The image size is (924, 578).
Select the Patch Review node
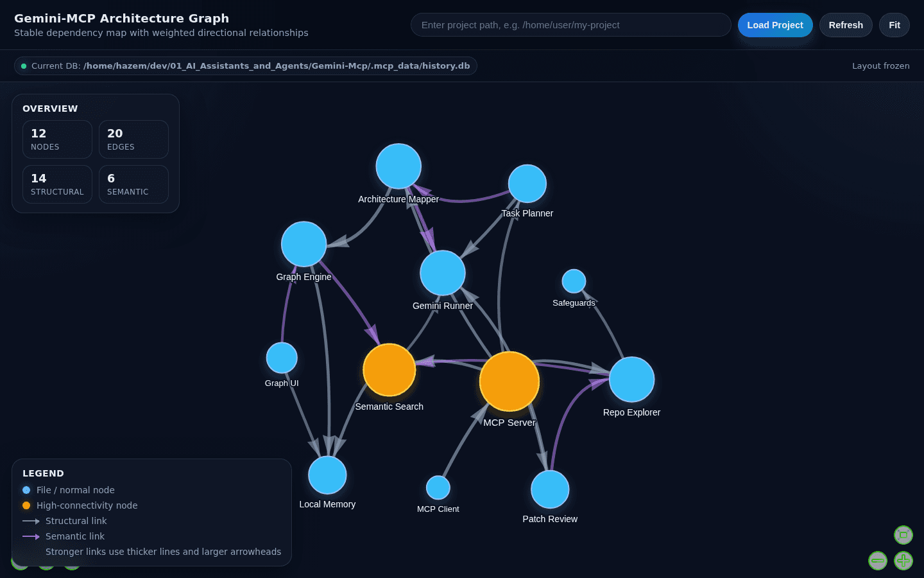(x=550, y=489)
